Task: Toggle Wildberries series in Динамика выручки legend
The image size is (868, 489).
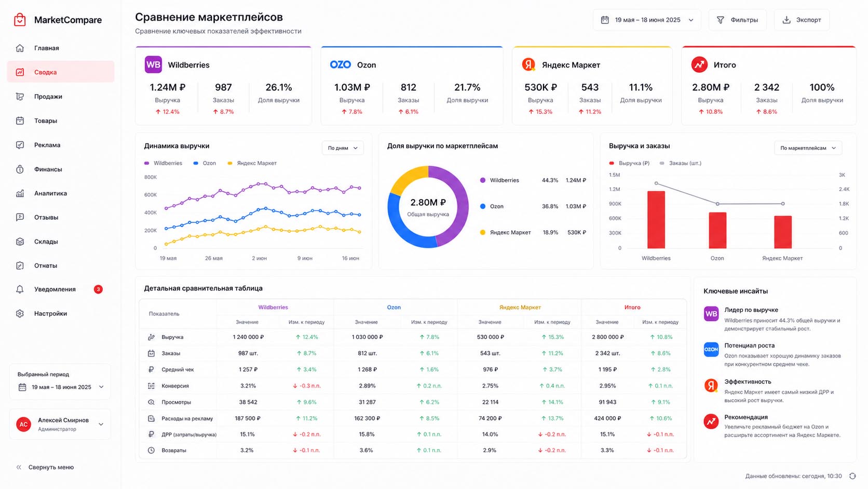Action: tap(163, 163)
